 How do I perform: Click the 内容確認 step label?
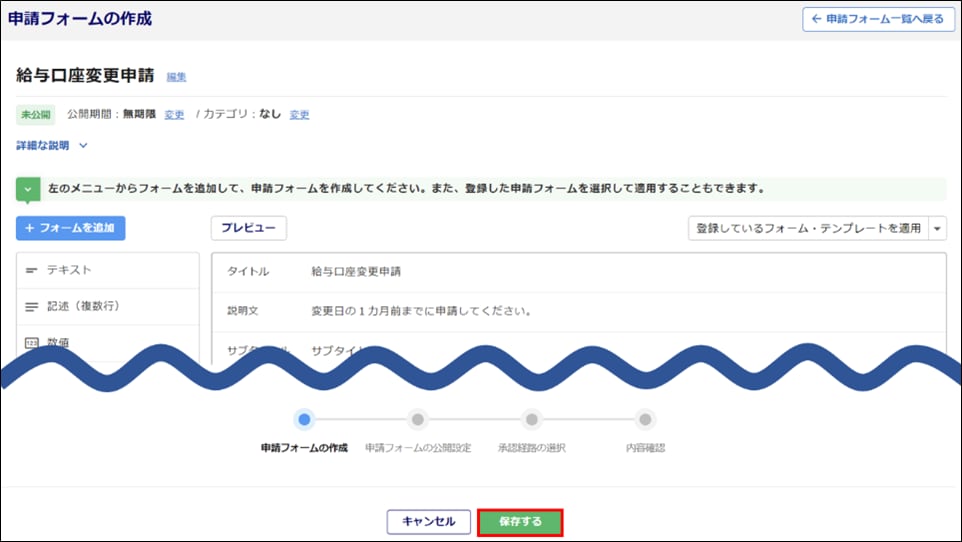point(645,448)
